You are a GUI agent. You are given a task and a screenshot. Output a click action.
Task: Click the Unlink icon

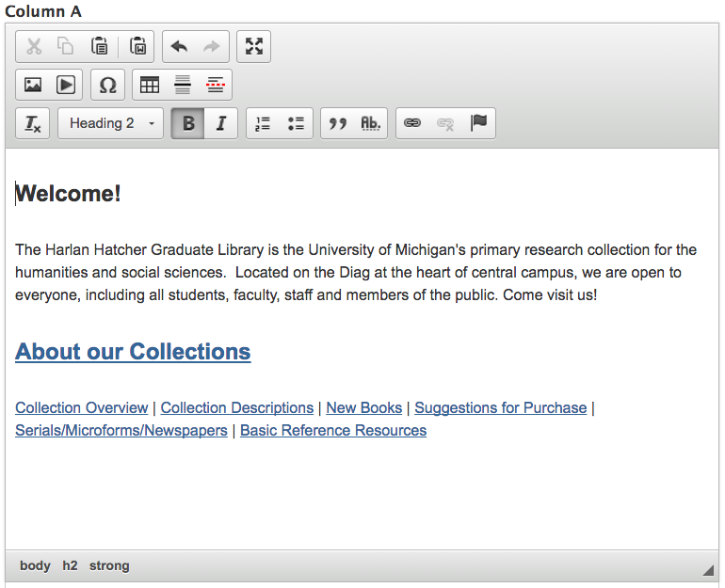(x=445, y=123)
